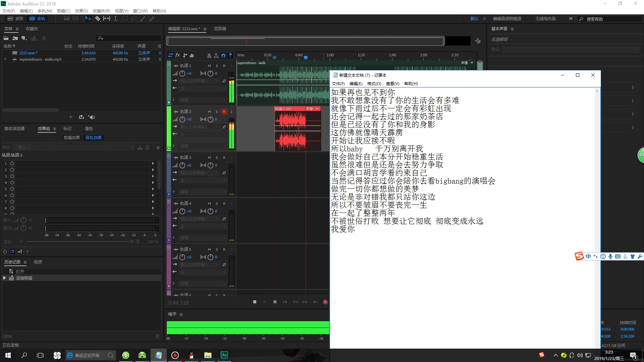Enable the metronome icon in the editor panel
The height and width of the screenshot is (362, 644).
tap(209, 55)
